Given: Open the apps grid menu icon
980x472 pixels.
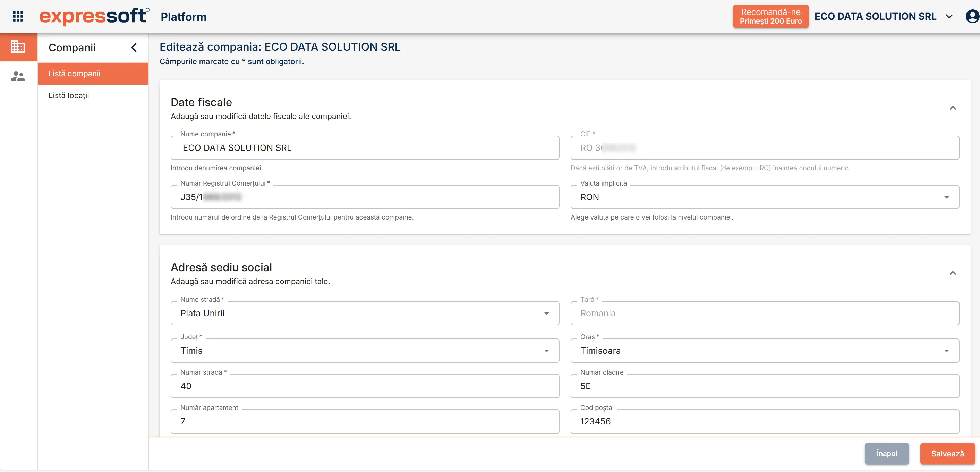Looking at the screenshot, I should (x=18, y=16).
